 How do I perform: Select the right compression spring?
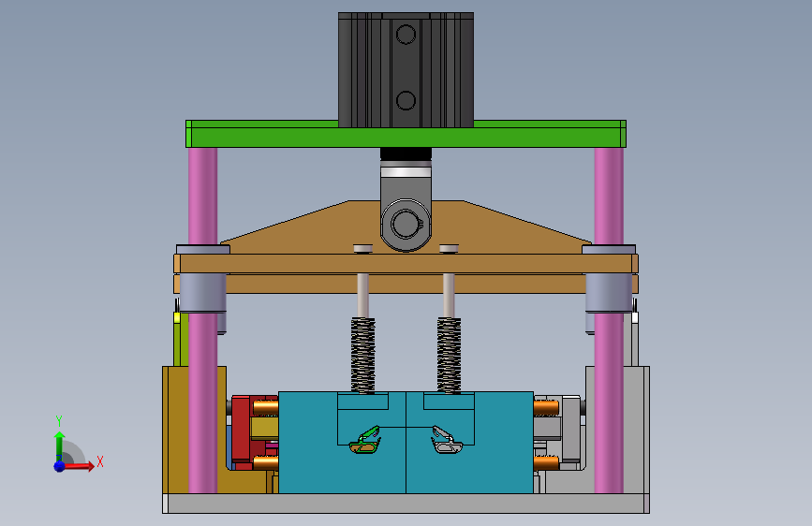tap(449, 355)
